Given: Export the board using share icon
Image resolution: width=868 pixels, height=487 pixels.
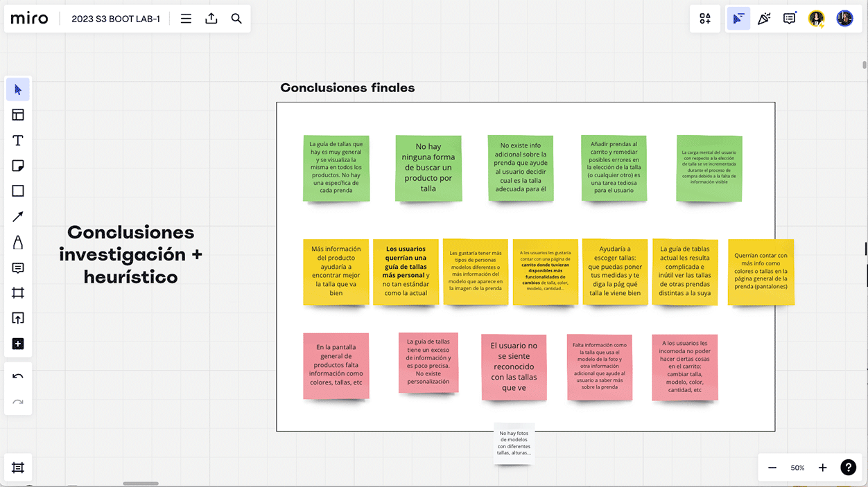Looking at the screenshot, I should click(211, 19).
